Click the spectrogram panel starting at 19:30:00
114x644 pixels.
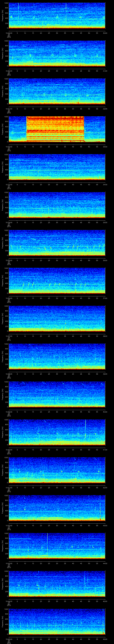point(57,53)
